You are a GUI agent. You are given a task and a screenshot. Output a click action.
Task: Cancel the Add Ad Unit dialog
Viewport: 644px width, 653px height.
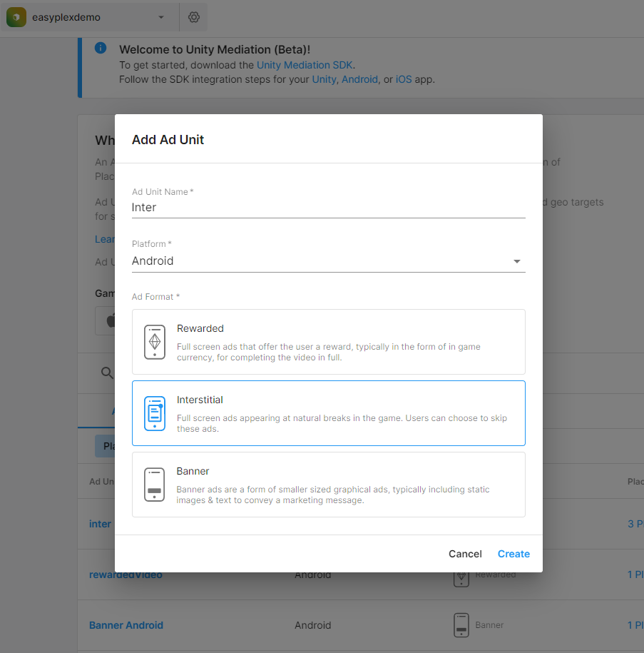pyautogui.click(x=465, y=554)
